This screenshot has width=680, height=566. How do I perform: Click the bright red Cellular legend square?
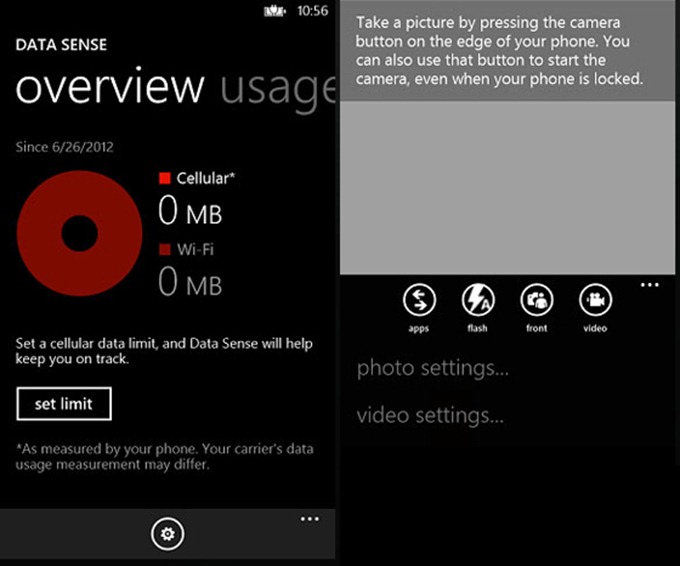click(165, 178)
